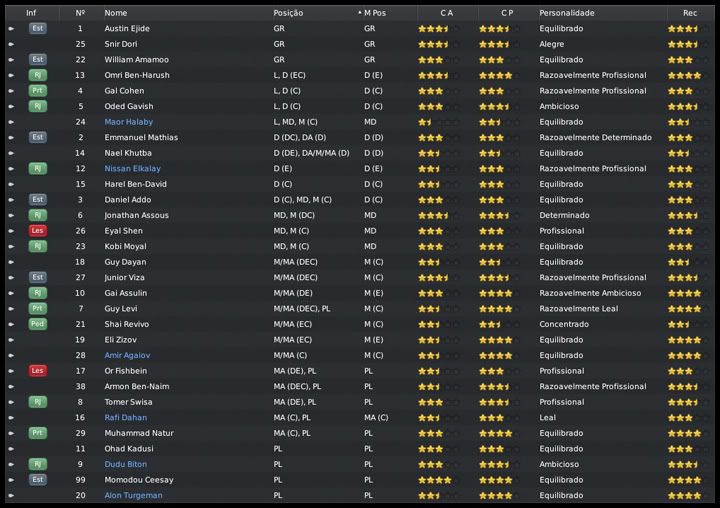Image resolution: width=720 pixels, height=508 pixels.
Task: Sort by the M Pos column header
Action: coord(375,13)
